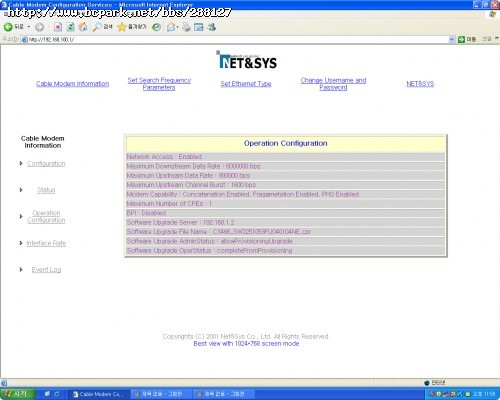Select the Maximum Number of CPEs row
This screenshot has width=500, height=400.
[285, 204]
